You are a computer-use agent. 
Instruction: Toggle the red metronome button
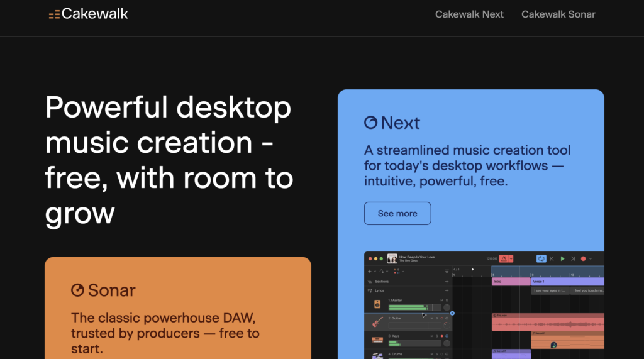click(x=504, y=258)
